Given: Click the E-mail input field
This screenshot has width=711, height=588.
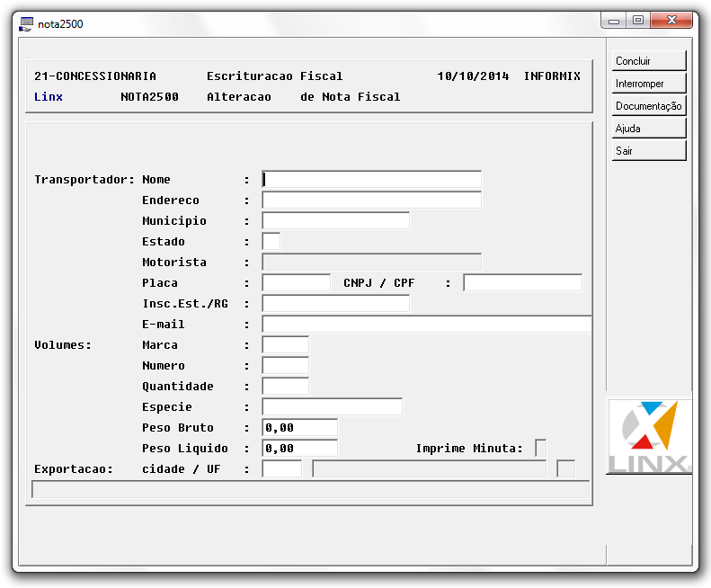Looking at the screenshot, I should (427, 324).
